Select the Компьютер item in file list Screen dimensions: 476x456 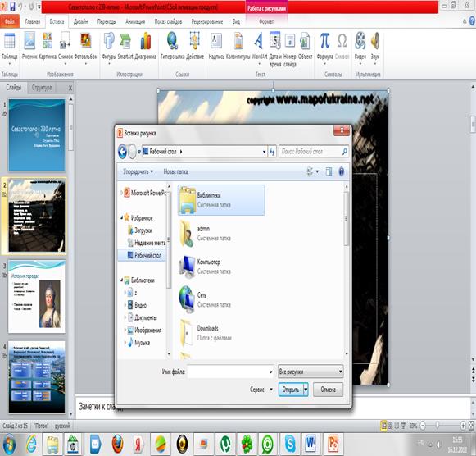pos(221,267)
